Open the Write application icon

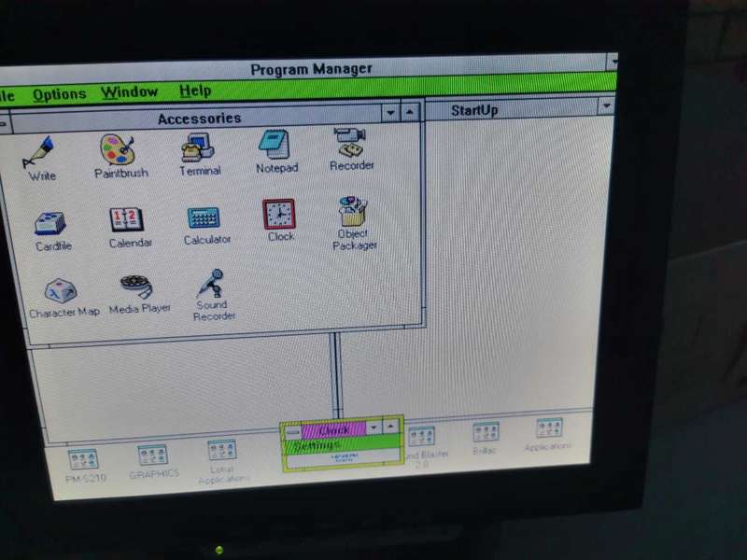[x=39, y=152]
